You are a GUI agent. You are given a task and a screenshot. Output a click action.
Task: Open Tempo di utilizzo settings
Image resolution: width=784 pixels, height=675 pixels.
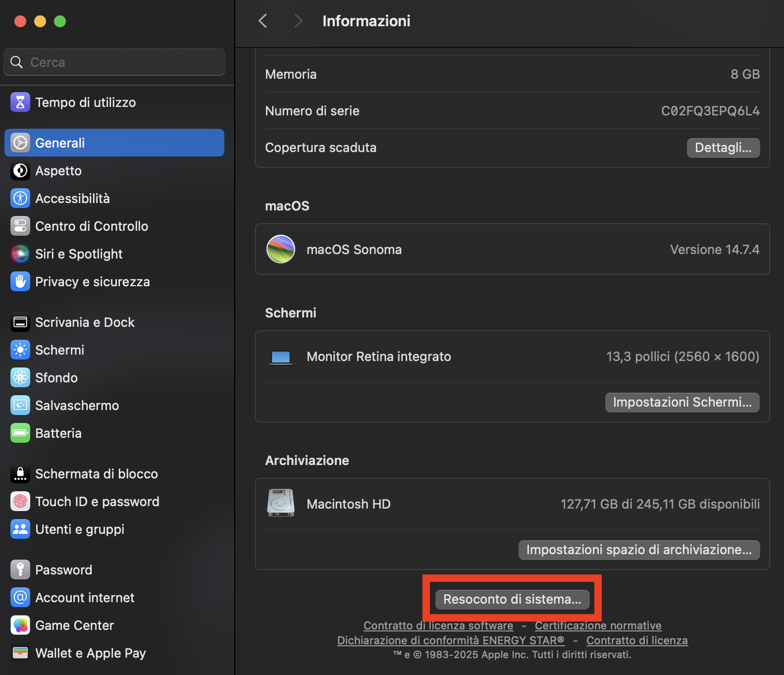coord(114,103)
